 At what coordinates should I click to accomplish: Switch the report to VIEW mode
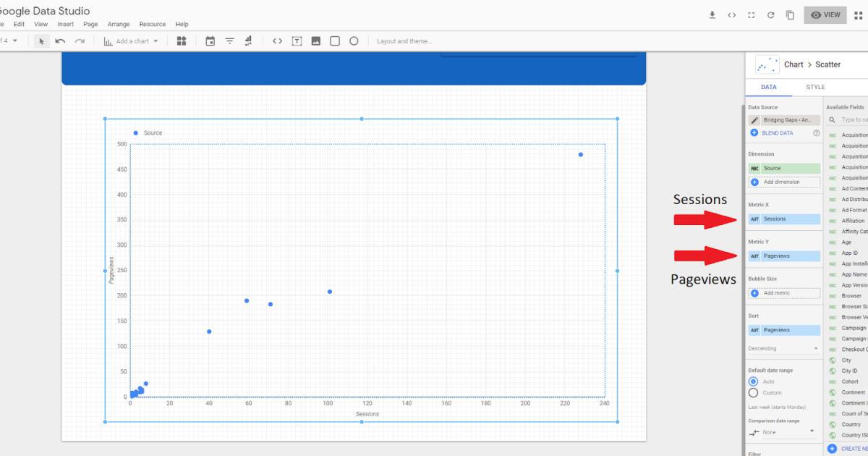[825, 14]
